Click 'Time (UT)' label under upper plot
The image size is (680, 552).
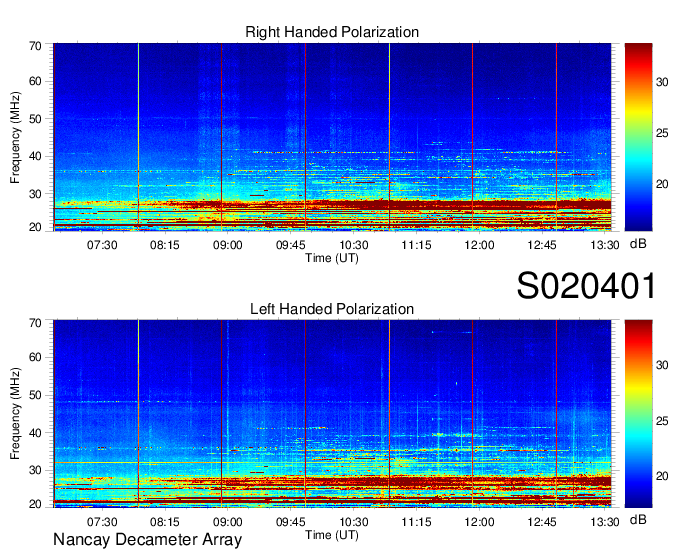pyautogui.click(x=332, y=258)
